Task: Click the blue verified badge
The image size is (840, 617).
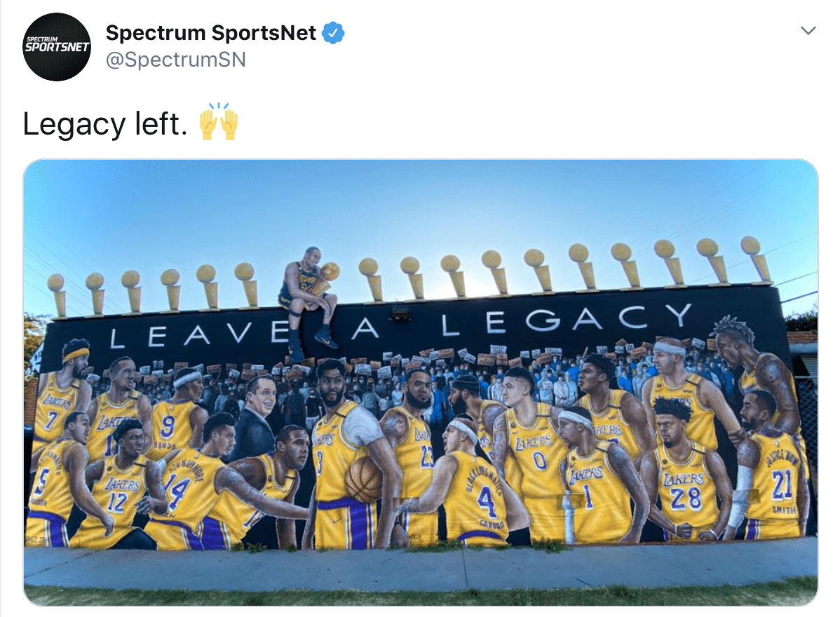Action: click(x=332, y=33)
